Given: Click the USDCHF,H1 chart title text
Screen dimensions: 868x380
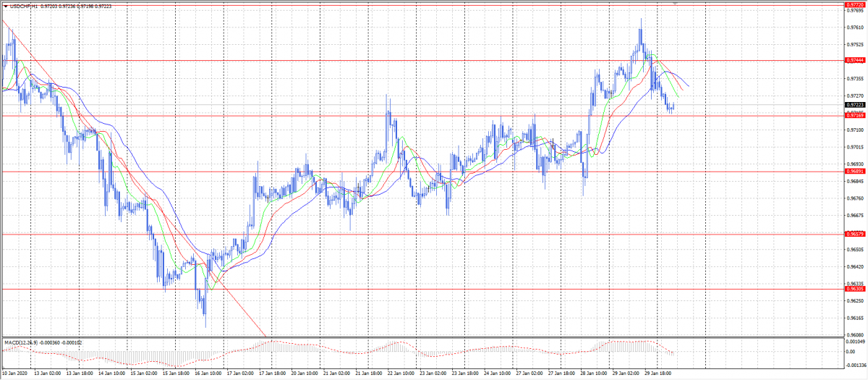Looking at the screenshot, I should 23,7.
